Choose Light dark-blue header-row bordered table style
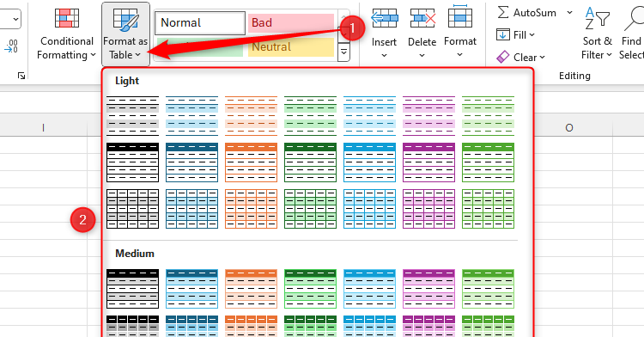 [191, 162]
